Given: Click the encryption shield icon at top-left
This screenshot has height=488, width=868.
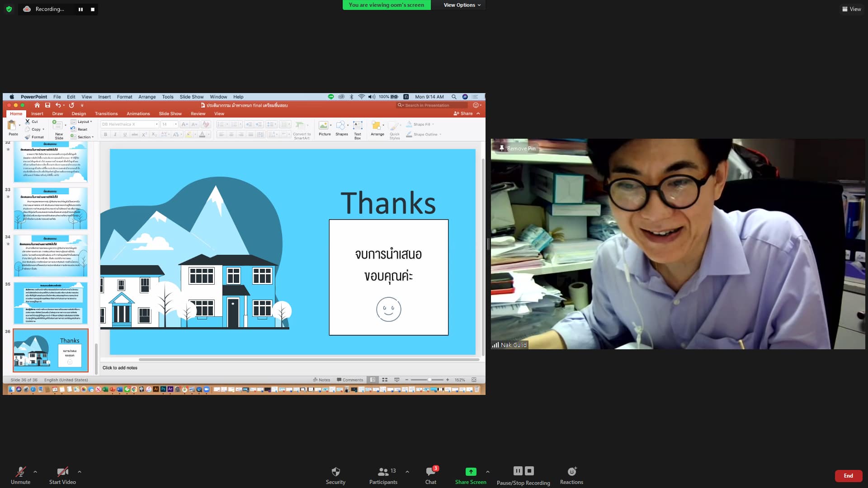Looking at the screenshot, I should (x=9, y=9).
